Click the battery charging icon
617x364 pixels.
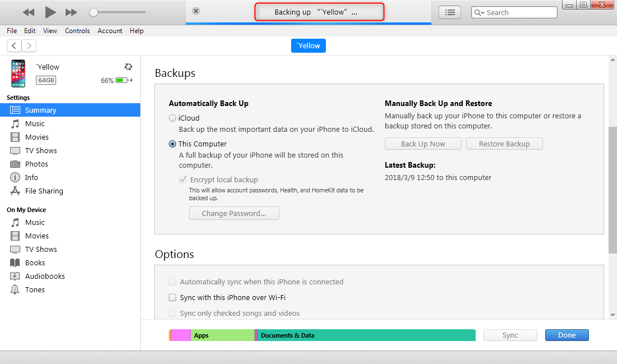click(x=124, y=80)
